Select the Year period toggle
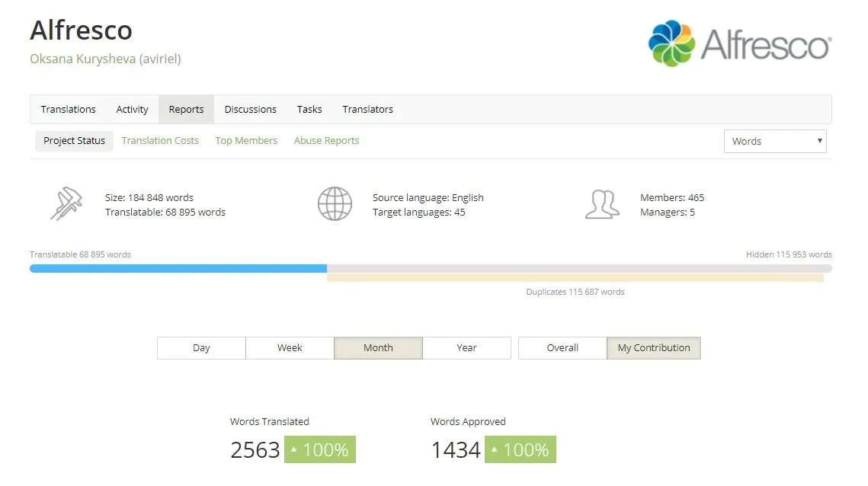Image resolution: width=868 pixels, height=486 pixels. tap(466, 347)
